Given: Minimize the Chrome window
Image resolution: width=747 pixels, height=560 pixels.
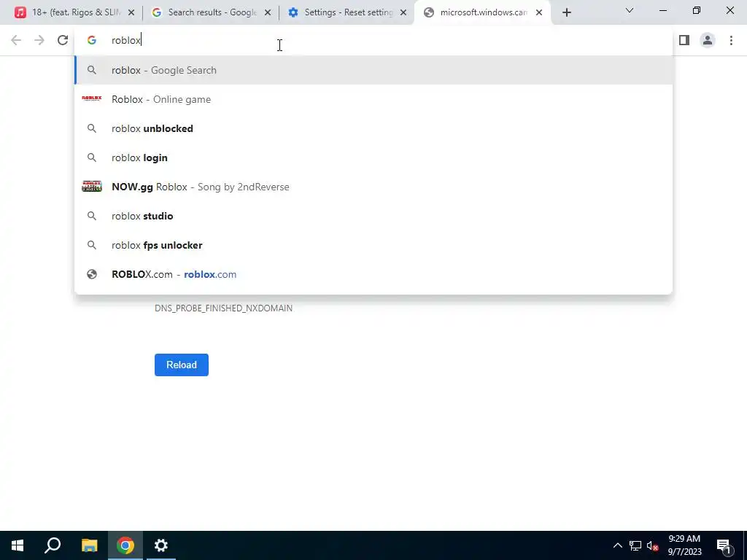Looking at the screenshot, I should click(x=662, y=10).
